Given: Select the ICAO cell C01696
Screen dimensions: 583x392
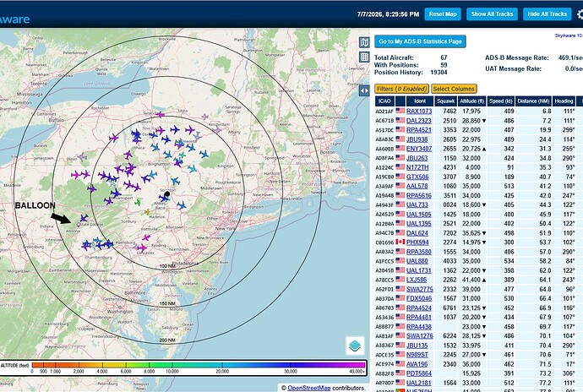Looking at the screenshot, I should [x=384, y=242].
